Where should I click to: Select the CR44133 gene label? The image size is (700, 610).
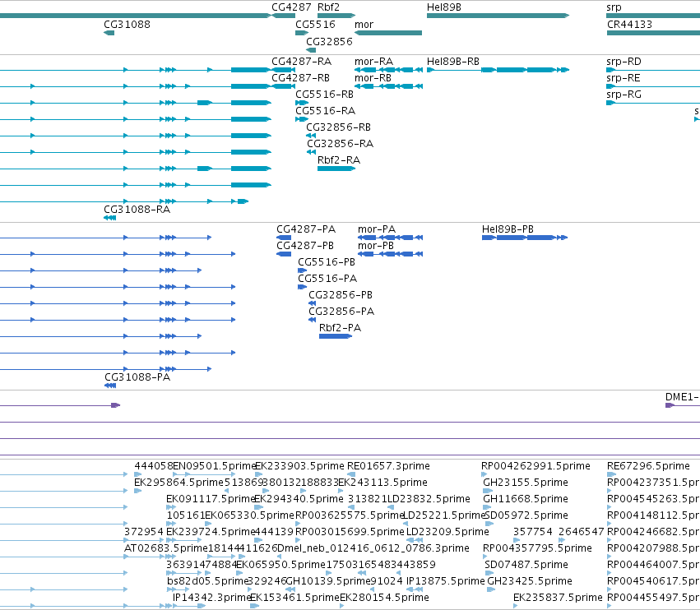pos(629,25)
